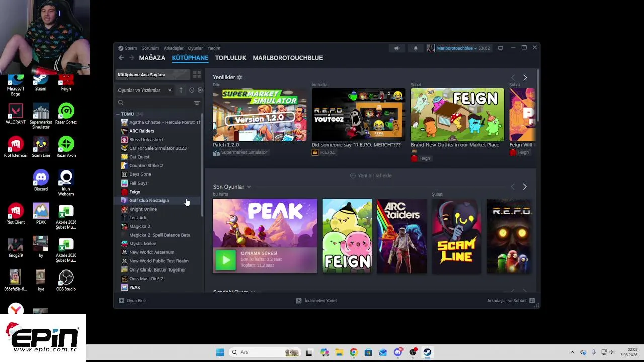This screenshot has height=362, width=644.
Task: Click the user avatar in Steam header
Action: pyautogui.click(x=431, y=48)
